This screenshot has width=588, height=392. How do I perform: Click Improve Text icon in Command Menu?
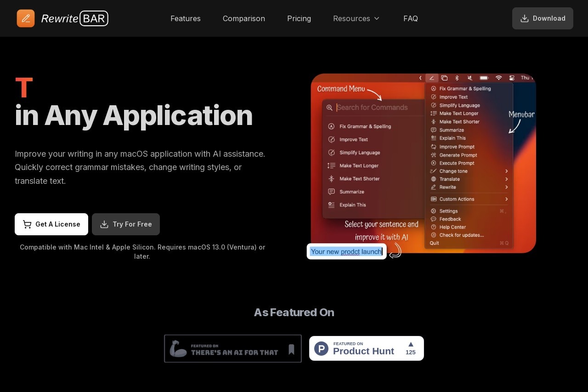[331, 139]
